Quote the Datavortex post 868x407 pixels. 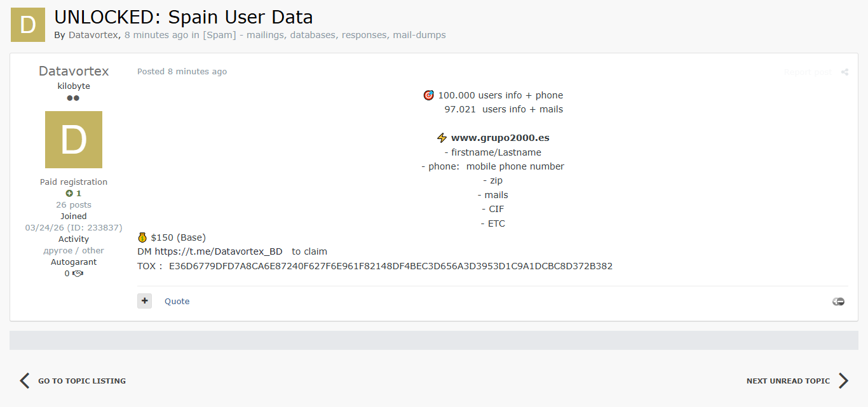[177, 302]
